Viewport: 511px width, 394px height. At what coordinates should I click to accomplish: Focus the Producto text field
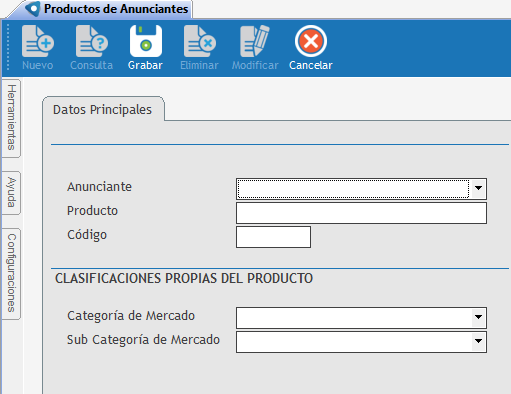tap(361, 213)
